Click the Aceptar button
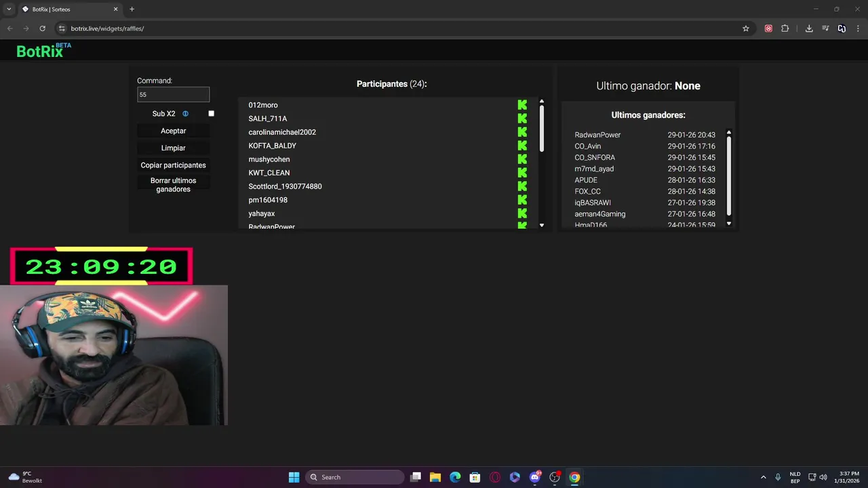868x488 pixels. (x=174, y=131)
